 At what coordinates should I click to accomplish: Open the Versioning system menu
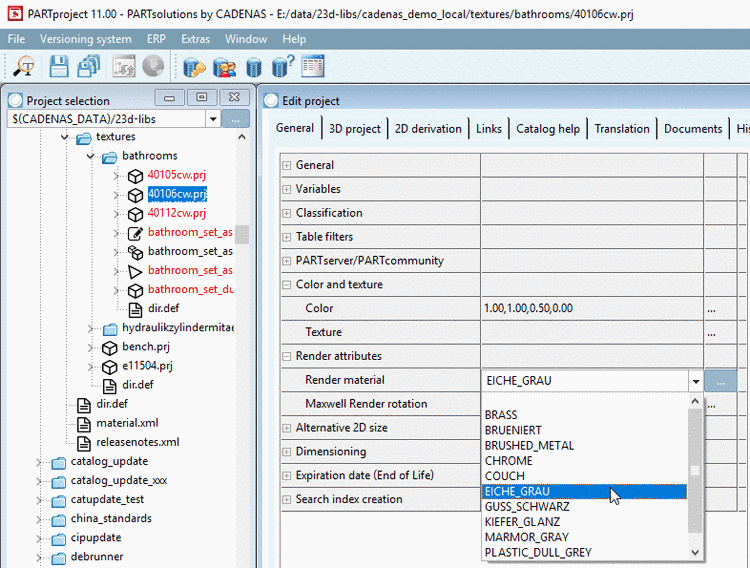click(85, 39)
